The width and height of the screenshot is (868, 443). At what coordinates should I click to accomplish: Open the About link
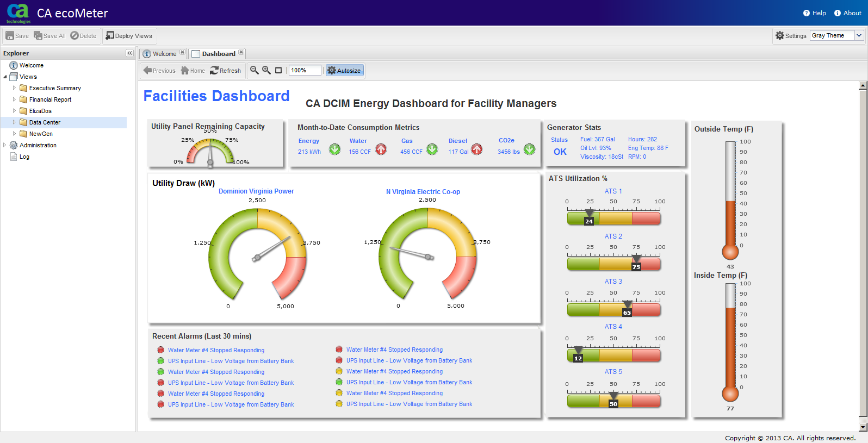click(847, 13)
